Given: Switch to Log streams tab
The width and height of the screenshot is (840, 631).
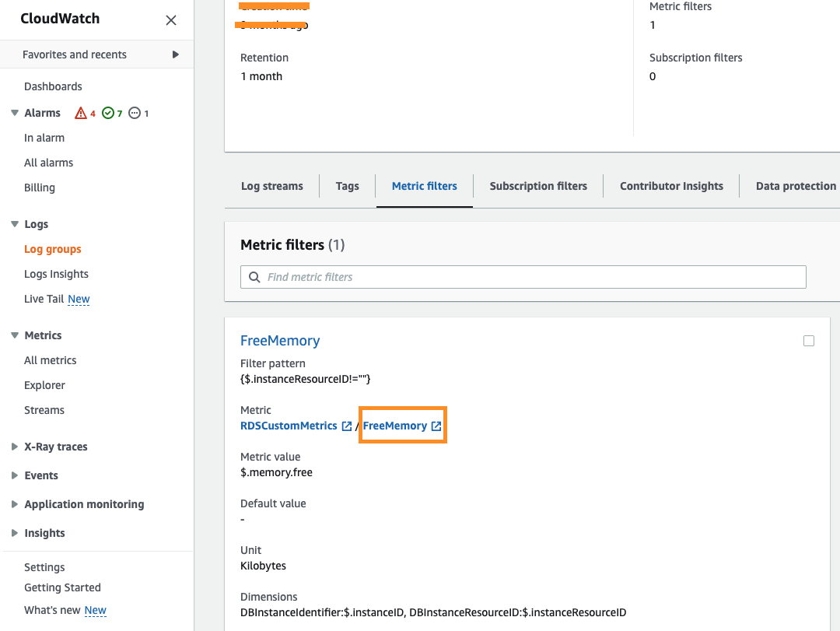Looking at the screenshot, I should (x=272, y=186).
